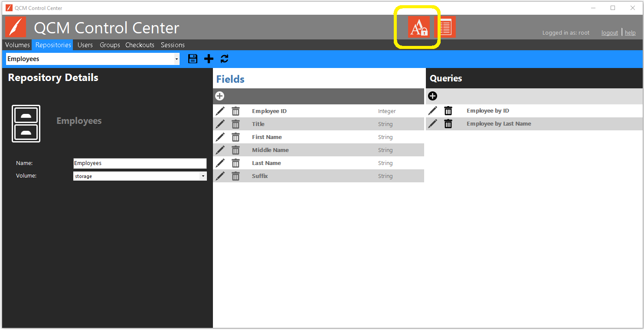This screenshot has height=330, width=644.
Task: Expand the Employees repository dropdown
Action: click(x=176, y=59)
